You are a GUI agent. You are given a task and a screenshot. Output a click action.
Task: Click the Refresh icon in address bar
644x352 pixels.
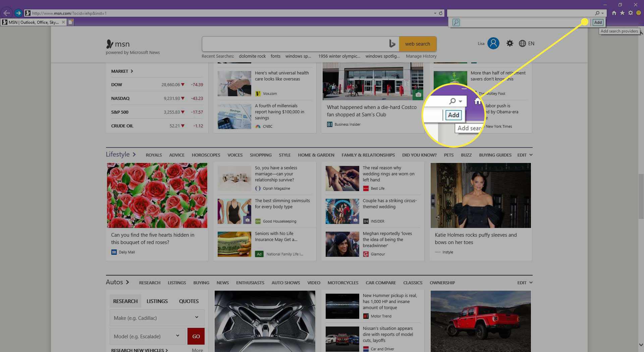[x=441, y=13]
